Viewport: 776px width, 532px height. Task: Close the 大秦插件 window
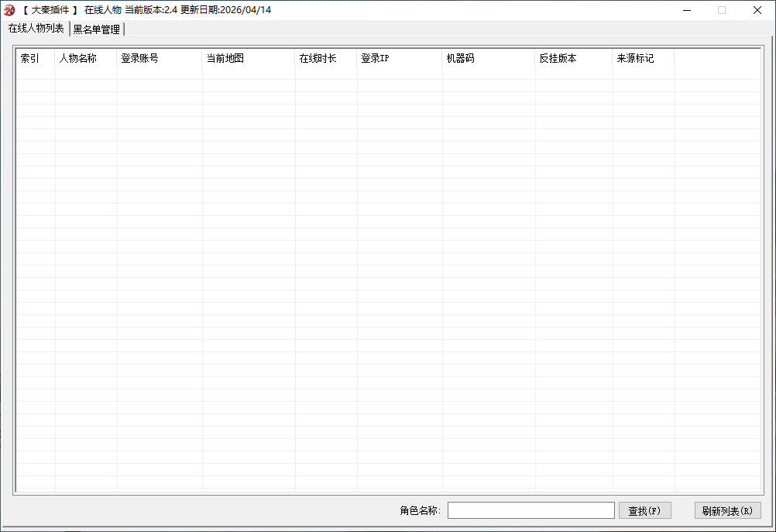[757, 10]
